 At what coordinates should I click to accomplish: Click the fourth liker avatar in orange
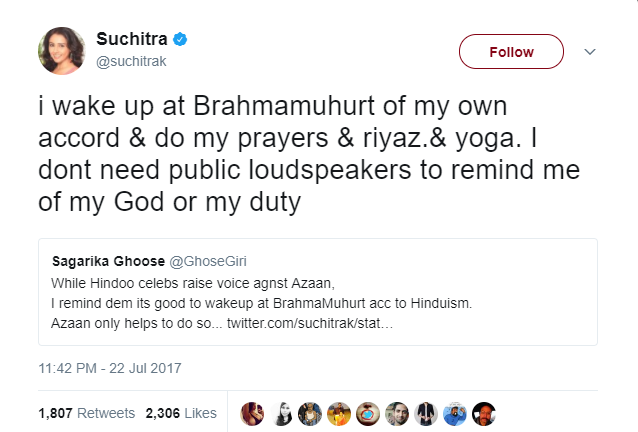tap(340, 413)
